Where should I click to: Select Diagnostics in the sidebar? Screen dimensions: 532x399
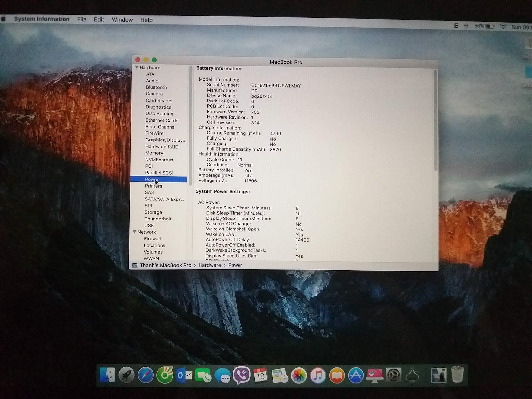(159, 107)
